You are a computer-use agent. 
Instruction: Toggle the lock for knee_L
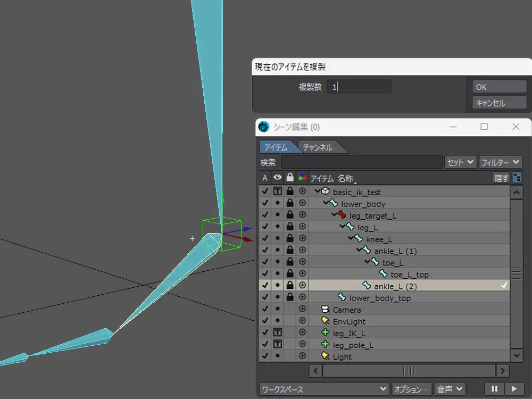coord(289,239)
